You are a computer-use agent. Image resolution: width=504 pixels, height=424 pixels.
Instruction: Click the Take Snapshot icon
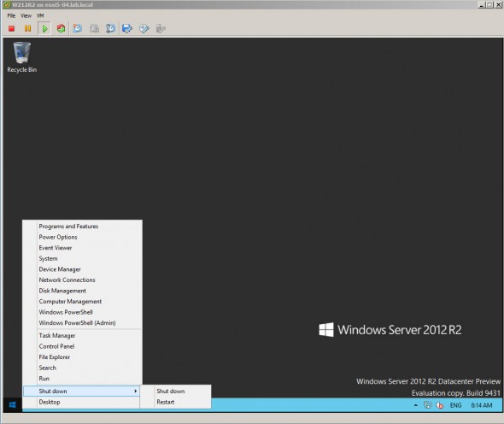78,28
